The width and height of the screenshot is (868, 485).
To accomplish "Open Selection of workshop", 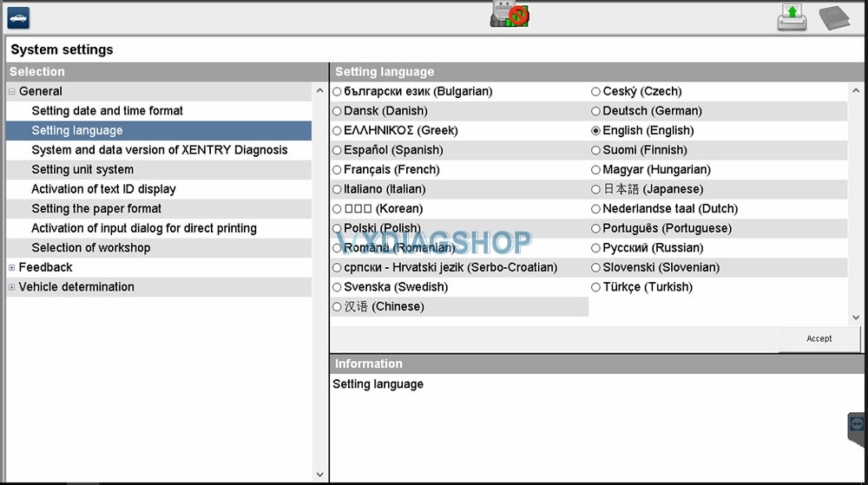I will tap(91, 248).
